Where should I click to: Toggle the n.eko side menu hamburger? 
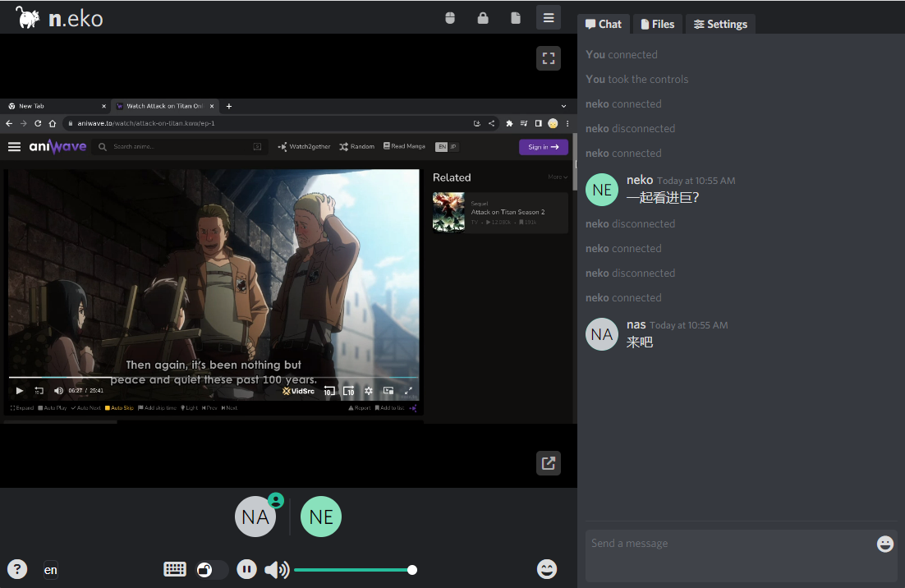549,17
